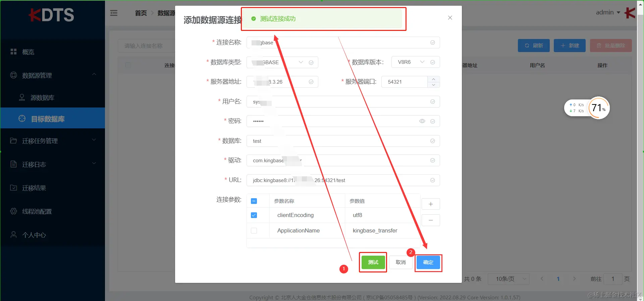The height and width of the screenshot is (301, 644).
Task: Toggle select-all checkbox in parameters header
Action: pyautogui.click(x=254, y=201)
